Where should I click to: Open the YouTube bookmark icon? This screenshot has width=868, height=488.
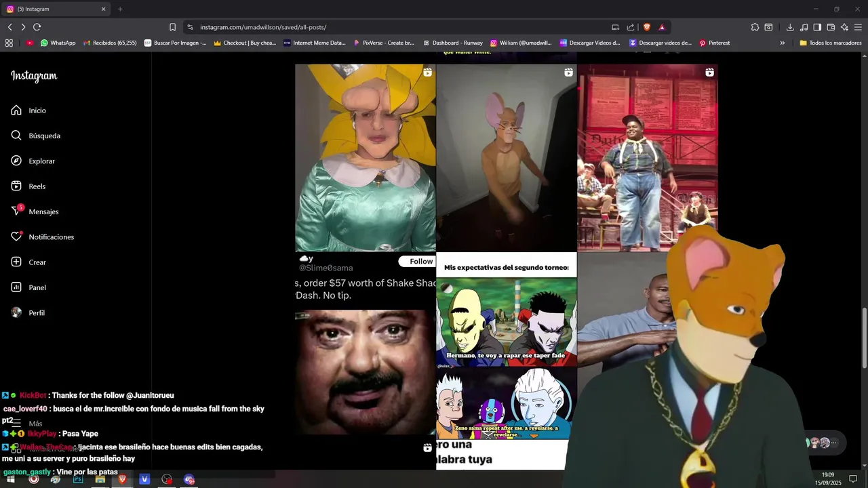(30, 43)
